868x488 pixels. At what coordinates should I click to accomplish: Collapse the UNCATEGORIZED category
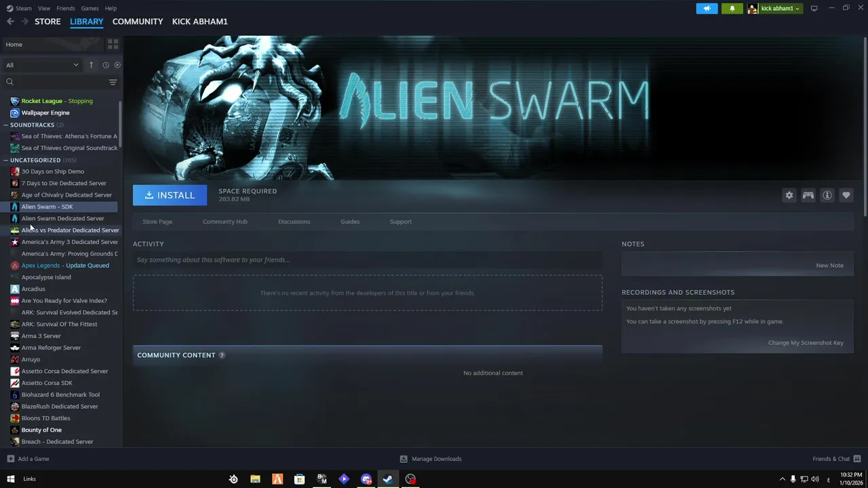point(6,160)
